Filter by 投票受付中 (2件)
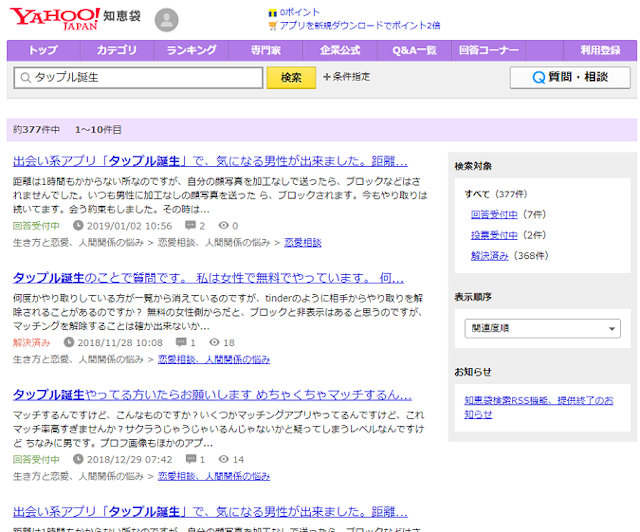The width and height of the screenshot is (640, 532). (x=494, y=235)
